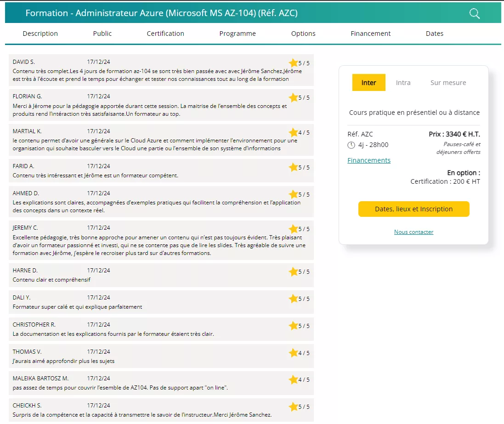
Task: Click the price text Prix : 3340 € H.T.
Action: tap(454, 134)
